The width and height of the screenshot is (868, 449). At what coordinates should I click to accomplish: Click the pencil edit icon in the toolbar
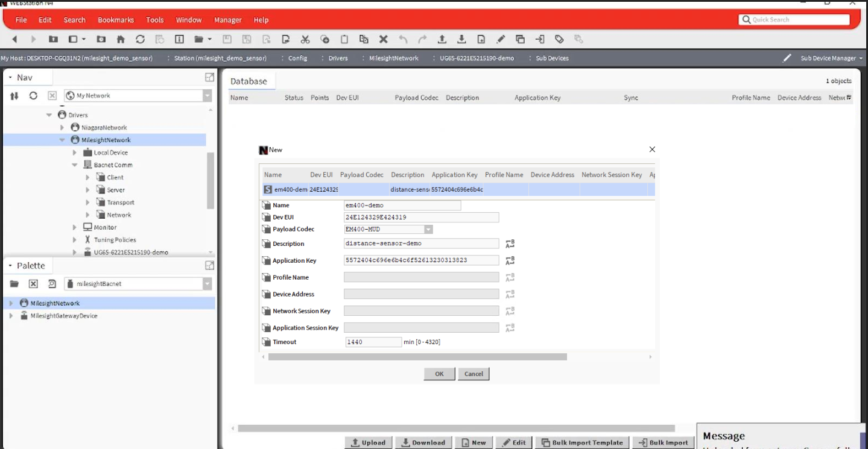tap(501, 39)
